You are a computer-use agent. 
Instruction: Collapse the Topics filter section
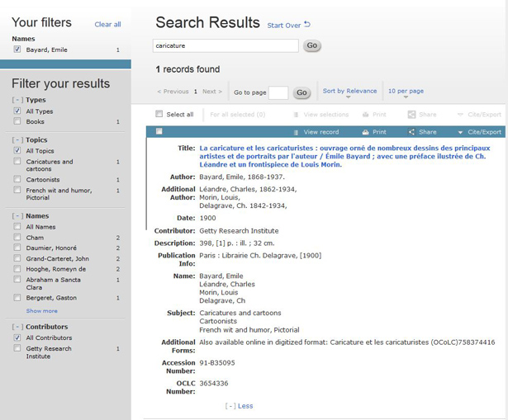point(17,139)
